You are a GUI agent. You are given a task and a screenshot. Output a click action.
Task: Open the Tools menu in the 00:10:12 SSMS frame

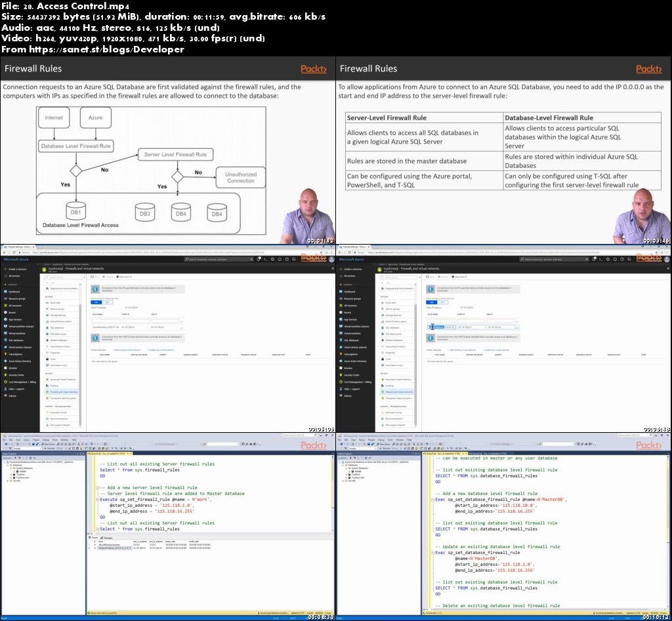click(x=390, y=440)
